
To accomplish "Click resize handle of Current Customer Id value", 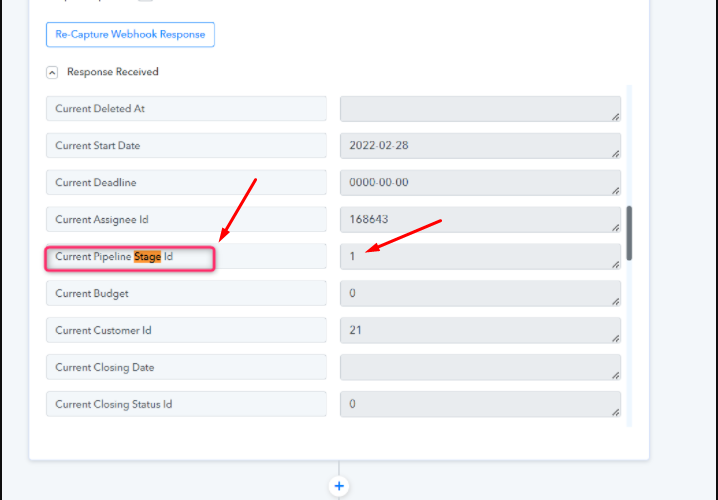I will pos(615,339).
